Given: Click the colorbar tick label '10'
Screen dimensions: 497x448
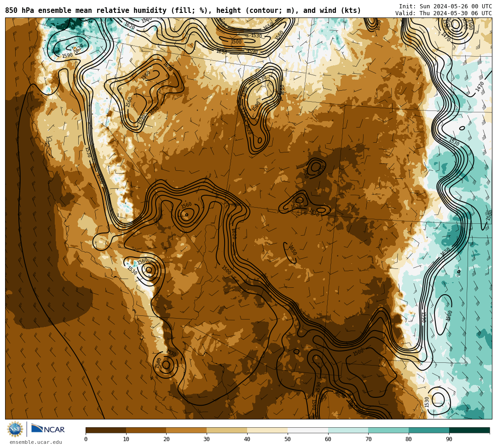Looking at the screenshot, I should pyautogui.click(x=126, y=439).
